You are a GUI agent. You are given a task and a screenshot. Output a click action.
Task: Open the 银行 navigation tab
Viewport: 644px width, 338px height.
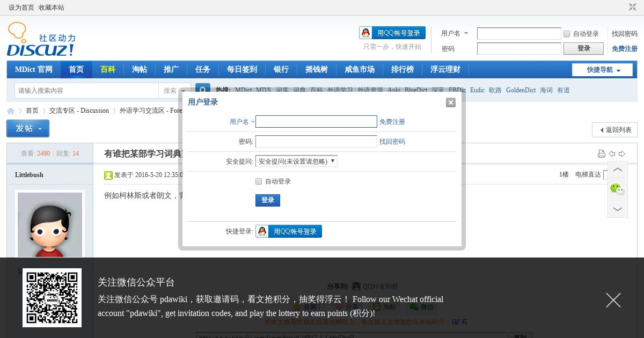(x=281, y=70)
